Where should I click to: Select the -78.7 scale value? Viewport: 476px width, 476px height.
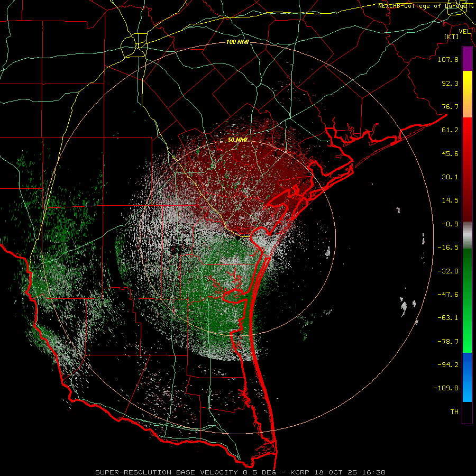click(x=448, y=342)
